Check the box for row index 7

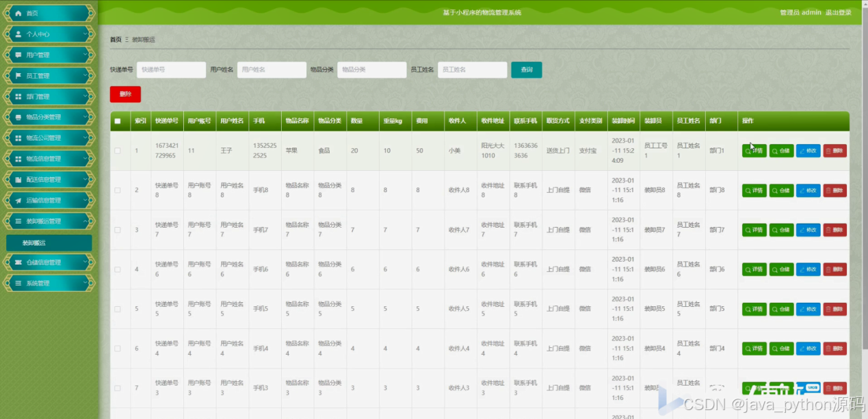point(118,388)
